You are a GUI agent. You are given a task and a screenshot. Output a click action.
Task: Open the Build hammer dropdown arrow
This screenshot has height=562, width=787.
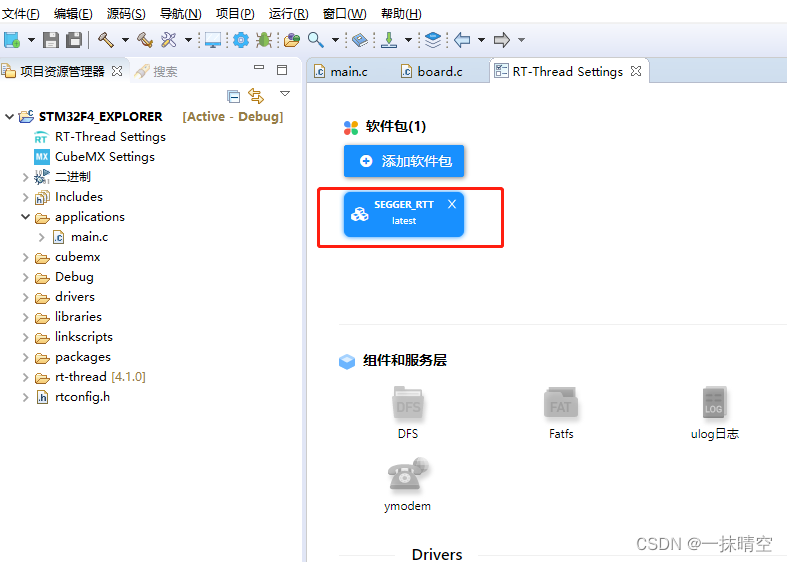[125, 40]
